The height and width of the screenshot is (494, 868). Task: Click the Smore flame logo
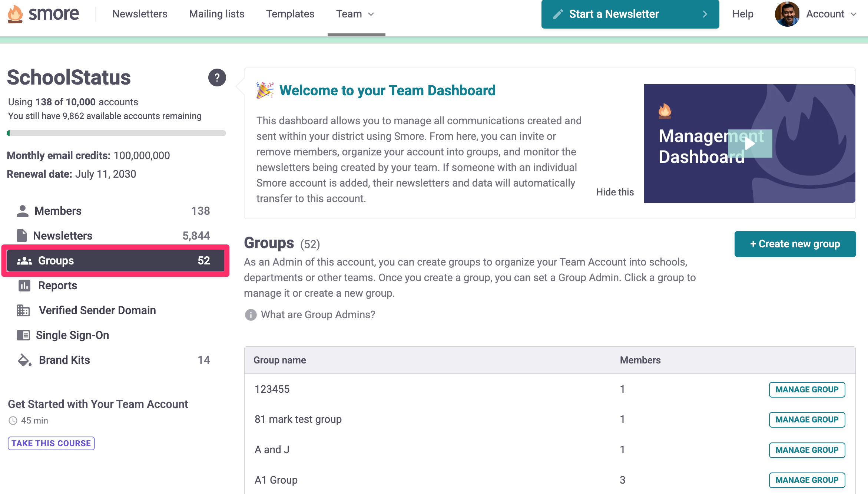tap(15, 14)
